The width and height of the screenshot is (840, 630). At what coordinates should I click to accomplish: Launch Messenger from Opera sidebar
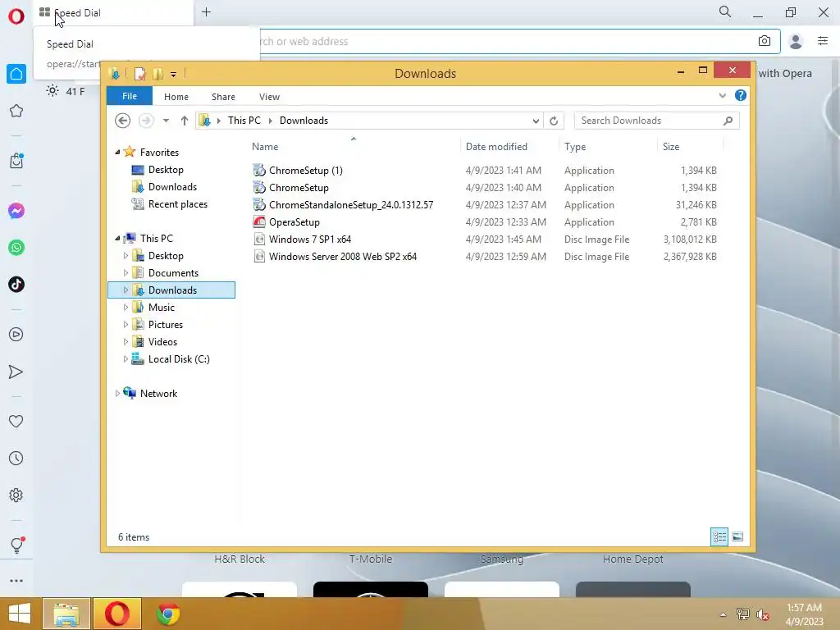(16, 211)
